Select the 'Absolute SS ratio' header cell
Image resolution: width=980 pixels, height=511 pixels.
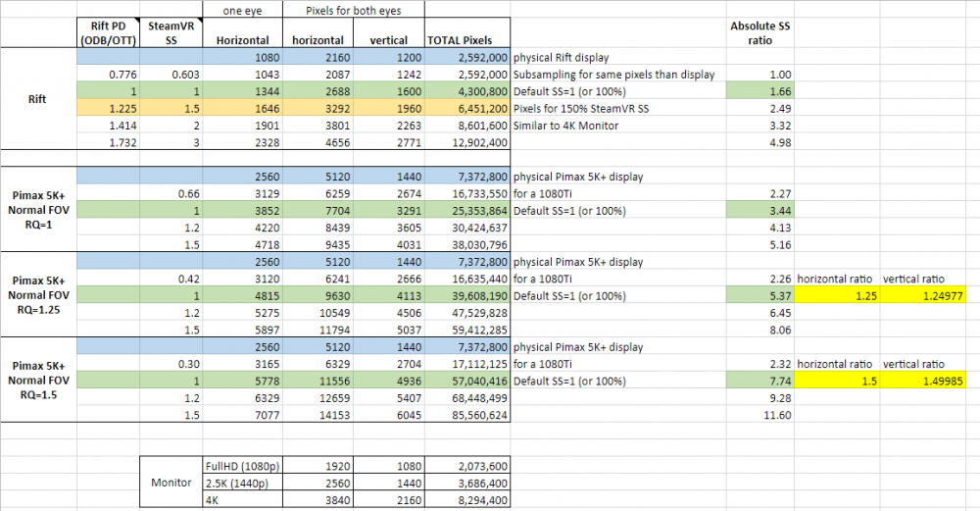click(760, 32)
